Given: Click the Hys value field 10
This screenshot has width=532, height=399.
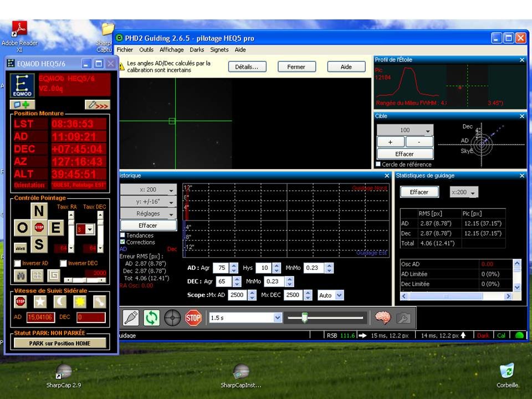Looking at the screenshot, I should click(x=264, y=268).
